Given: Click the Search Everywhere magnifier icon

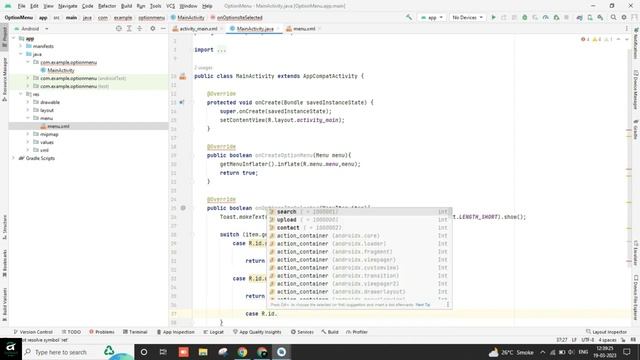Looking at the screenshot, I should 613,18.
